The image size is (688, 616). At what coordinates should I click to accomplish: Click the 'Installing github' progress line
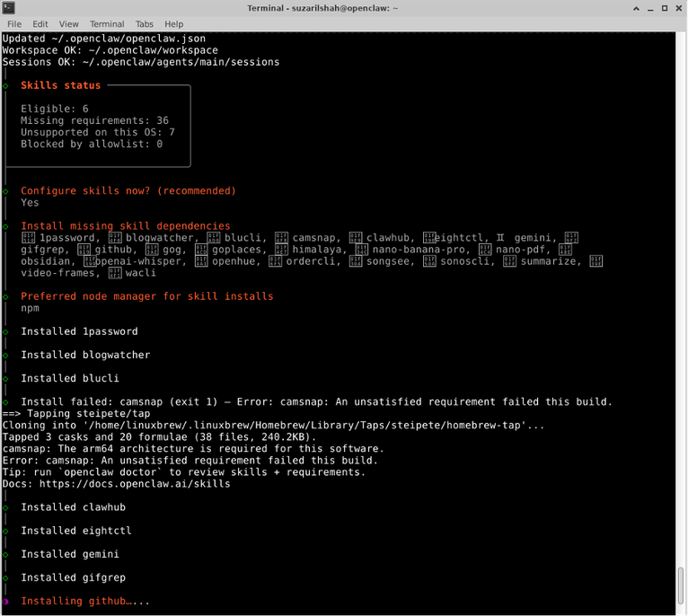click(85, 601)
